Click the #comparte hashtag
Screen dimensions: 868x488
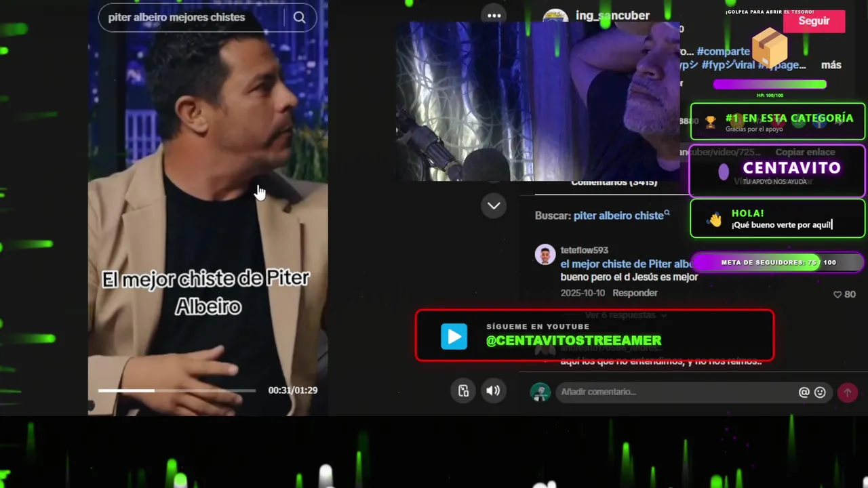point(723,52)
